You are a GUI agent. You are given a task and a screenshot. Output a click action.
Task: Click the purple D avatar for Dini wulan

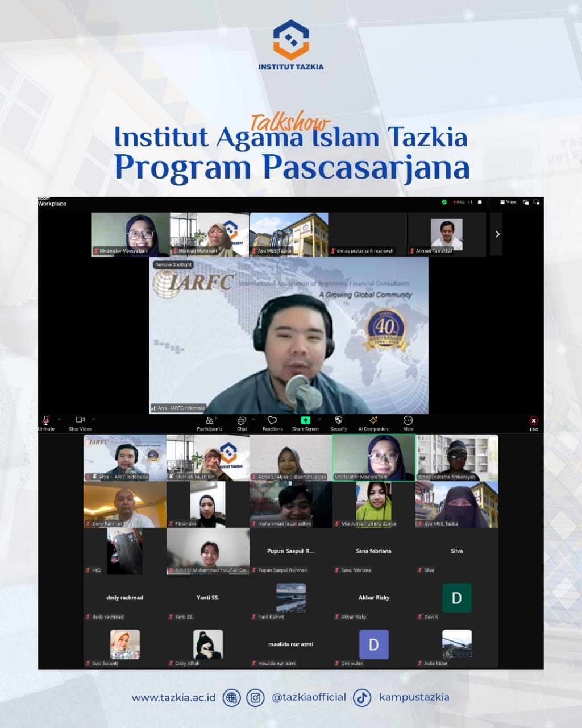click(x=374, y=644)
